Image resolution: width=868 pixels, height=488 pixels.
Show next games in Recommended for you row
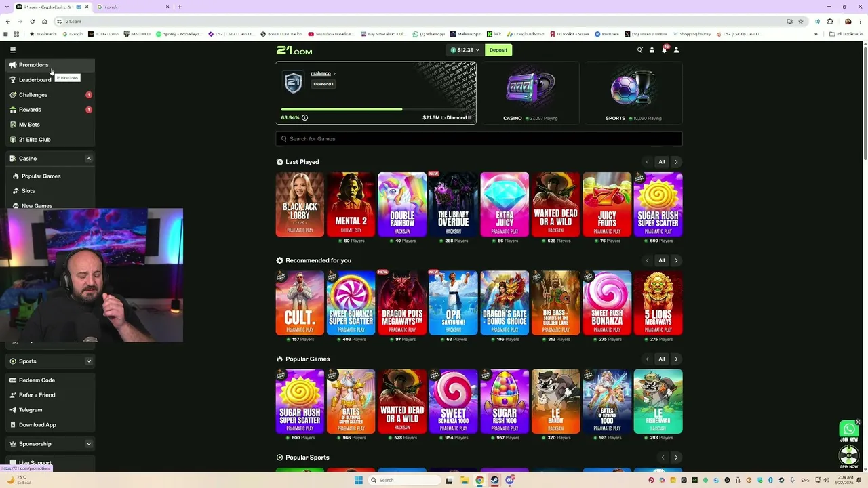click(x=676, y=260)
